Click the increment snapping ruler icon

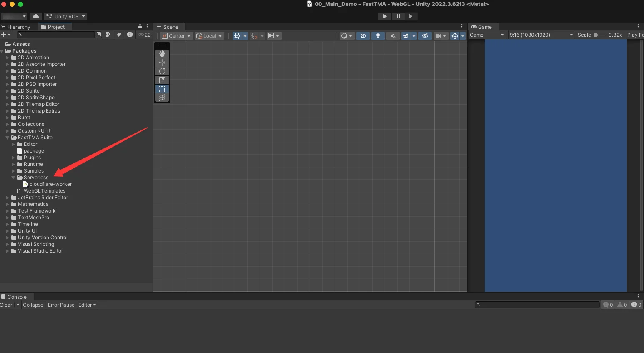pos(271,36)
